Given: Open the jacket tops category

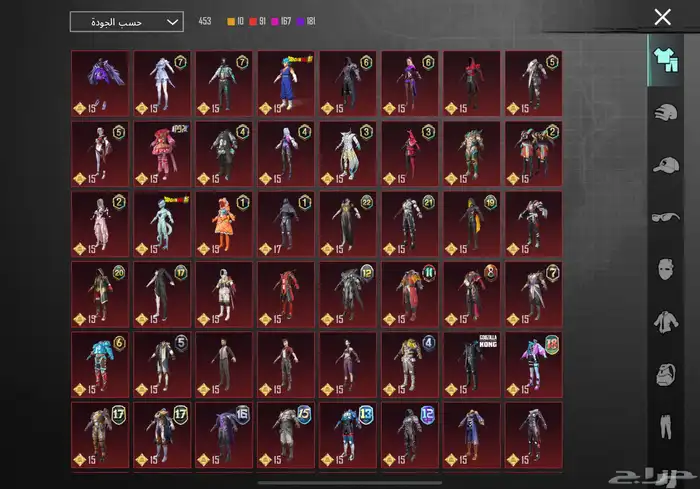Looking at the screenshot, I should click(x=664, y=322).
